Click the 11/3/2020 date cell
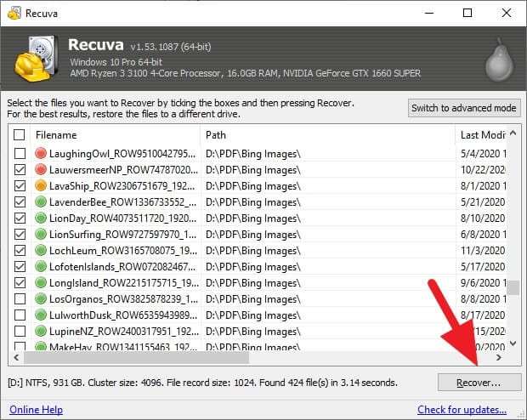Viewport: 527px width, 420px height. tap(483, 251)
